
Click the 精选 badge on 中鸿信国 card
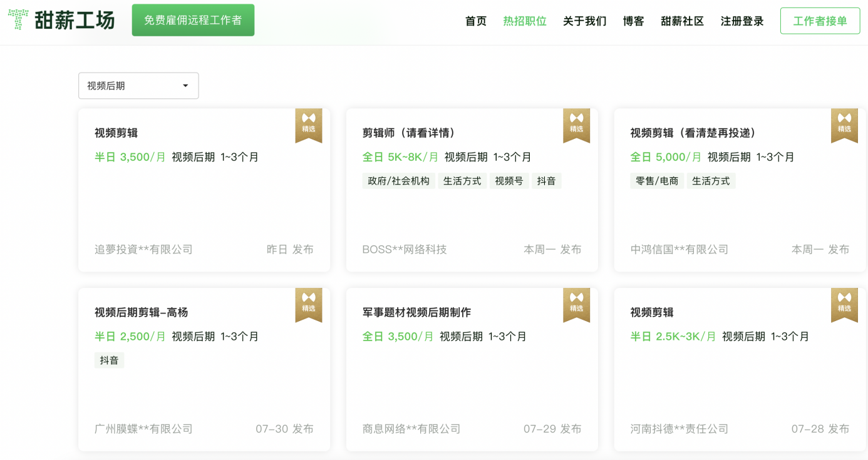pos(844,125)
